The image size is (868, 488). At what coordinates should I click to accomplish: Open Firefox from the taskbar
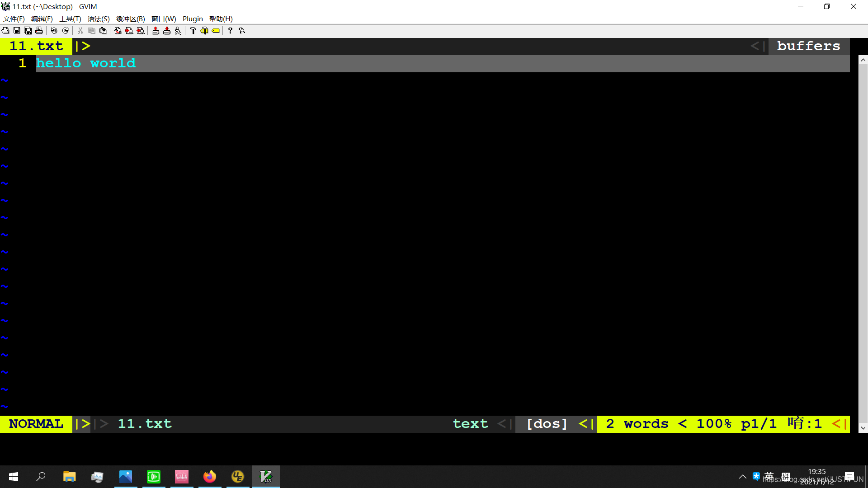(210, 477)
